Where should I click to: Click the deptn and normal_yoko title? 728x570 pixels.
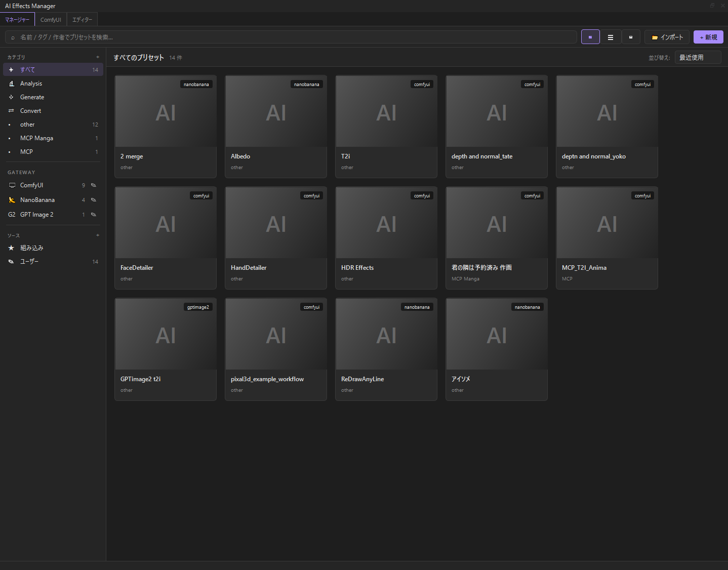click(594, 156)
